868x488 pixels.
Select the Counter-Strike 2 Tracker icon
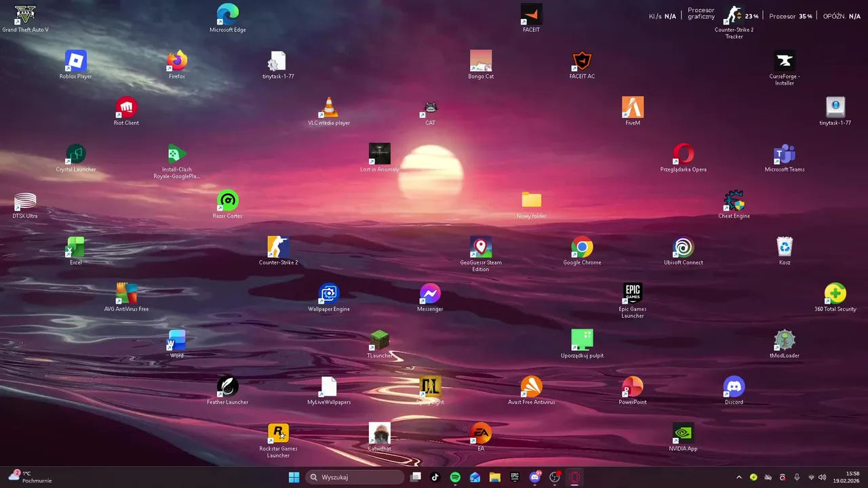point(734,22)
